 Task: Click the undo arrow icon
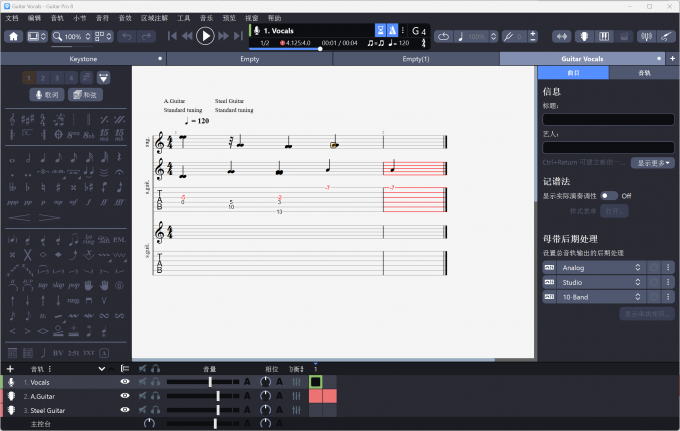point(126,36)
